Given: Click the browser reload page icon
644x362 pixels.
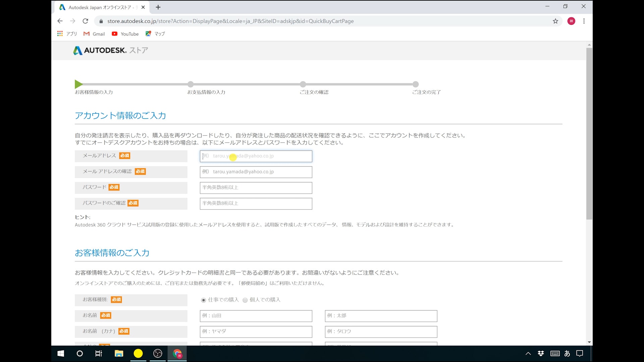Looking at the screenshot, I should 86,21.
